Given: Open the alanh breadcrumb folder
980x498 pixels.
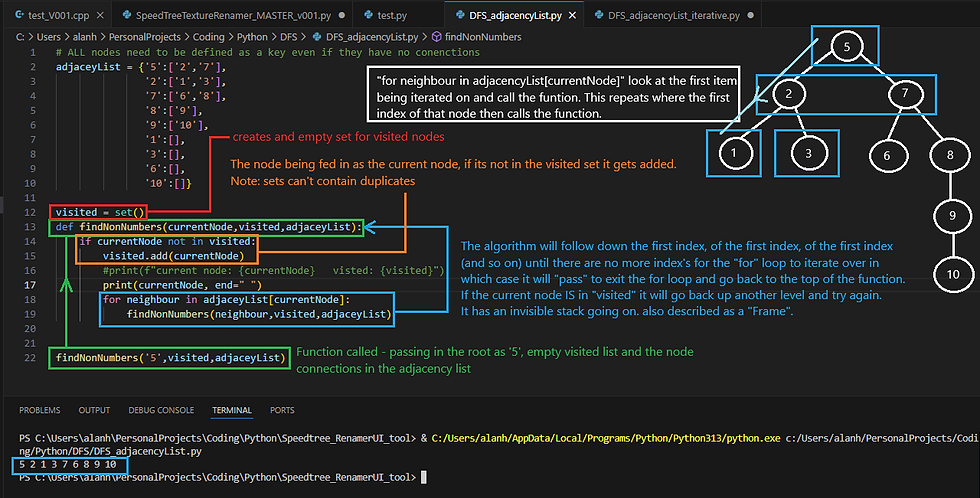Looking at the screenshot, I should pyautogui.click(x=84, y=37).
